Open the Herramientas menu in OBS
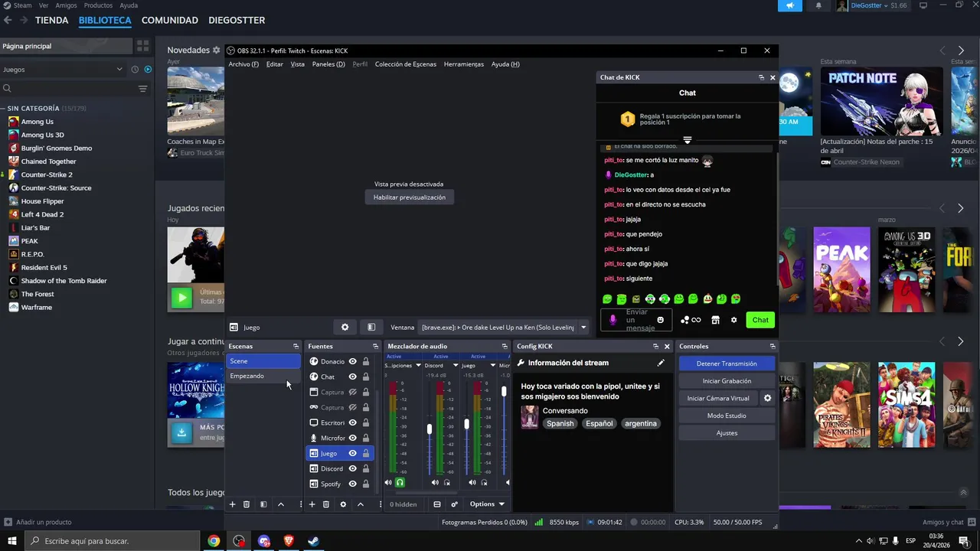 (464, 64)
